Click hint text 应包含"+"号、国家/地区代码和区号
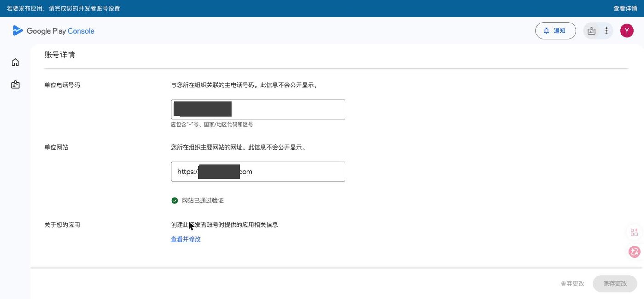Image resolution: width=644 pixels, height=299 pixels. tap(212, 124)
